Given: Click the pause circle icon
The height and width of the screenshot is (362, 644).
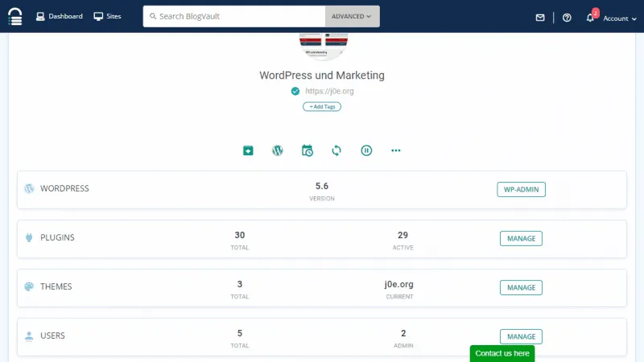Looking at the screenshot, I should pyautogui.click(x=366, y=150).
